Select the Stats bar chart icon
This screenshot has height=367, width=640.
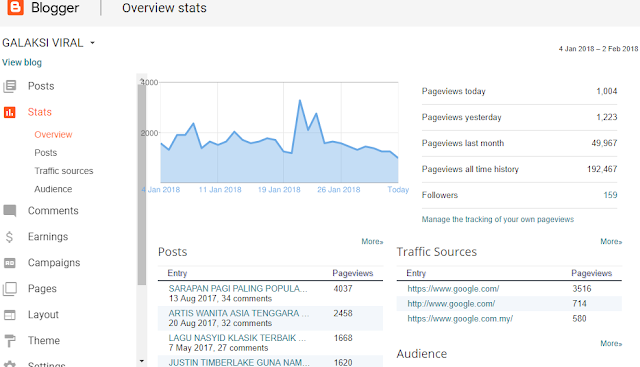tap(10, 112)
